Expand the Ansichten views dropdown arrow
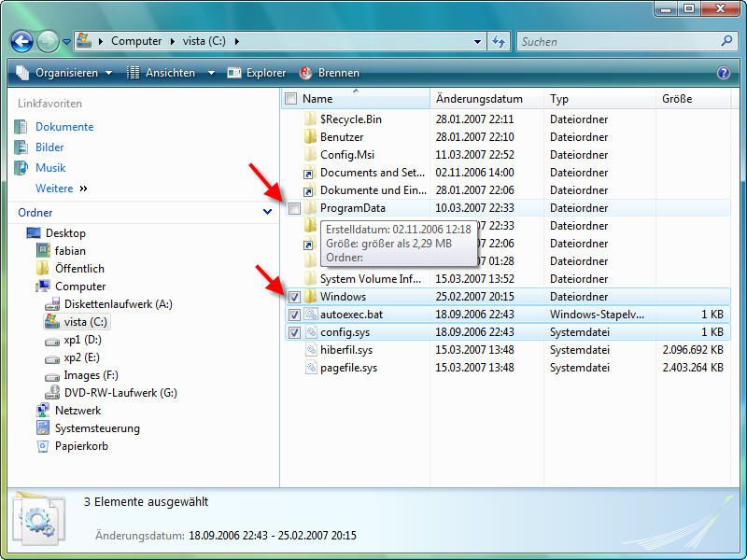 pos(211,73)
